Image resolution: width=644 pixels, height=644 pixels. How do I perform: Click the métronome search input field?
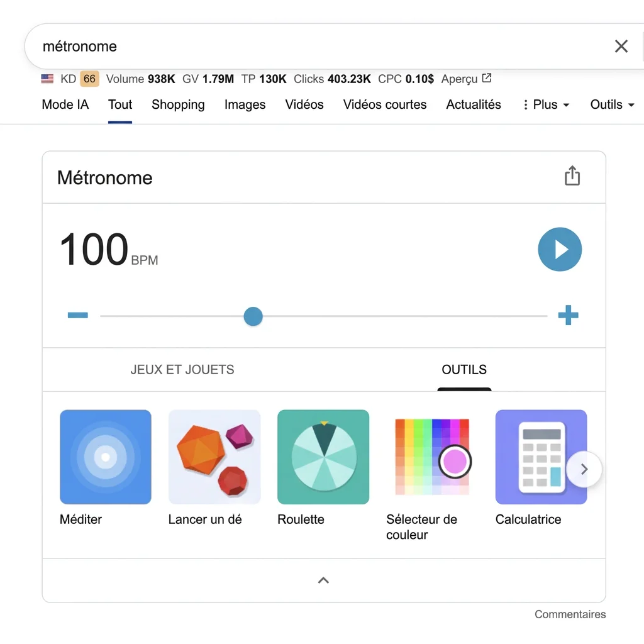click(314, 47)
